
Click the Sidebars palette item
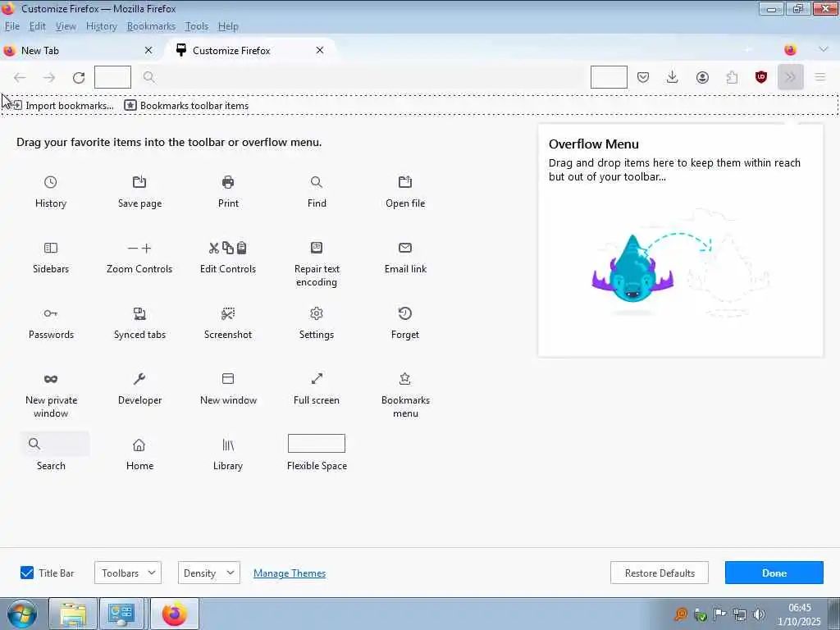[50, 258]
